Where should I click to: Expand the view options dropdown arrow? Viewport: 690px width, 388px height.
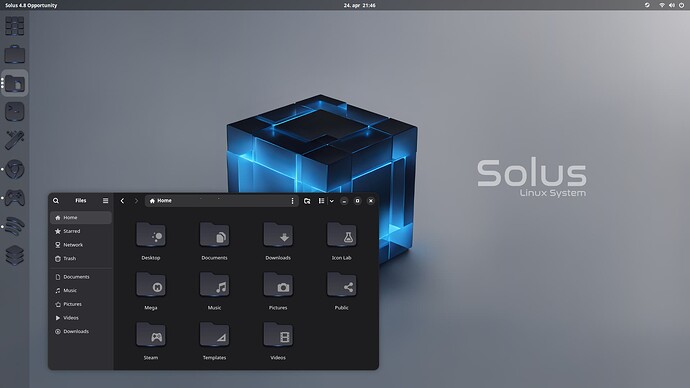332,201
